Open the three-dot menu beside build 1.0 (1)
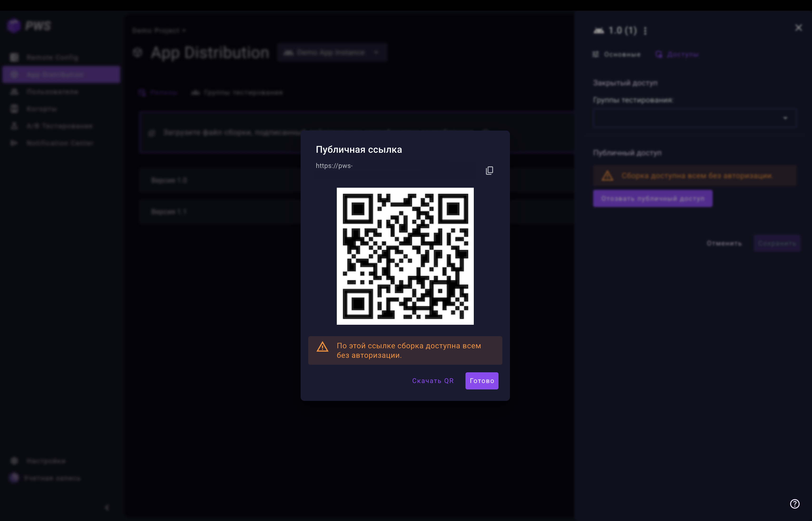This screenshot has width=812, height=521. click(x=645, y=31)
